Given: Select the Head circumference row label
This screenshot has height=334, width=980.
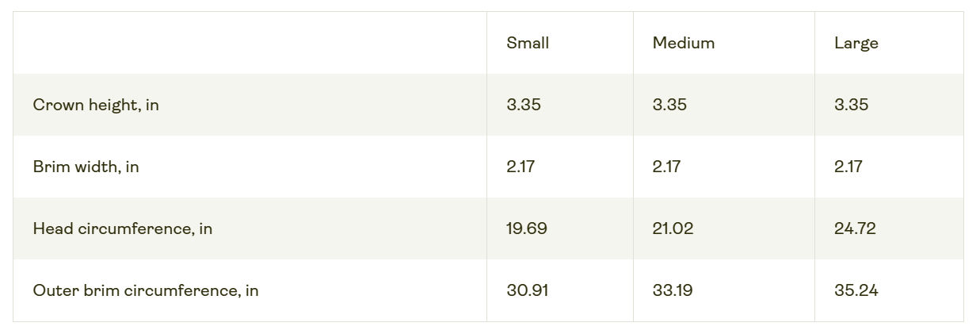Looking at the screenshot, I should 123,228.
